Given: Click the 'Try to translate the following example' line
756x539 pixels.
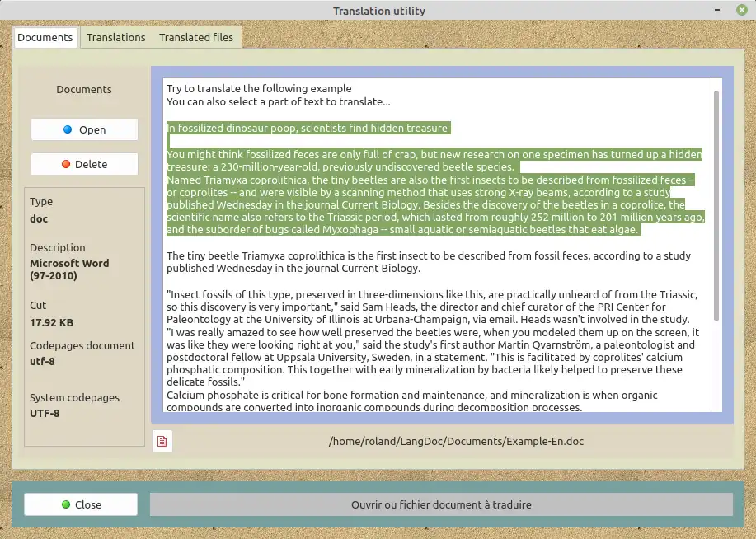Looking at the screenshot, I should (x=259, y=89).
